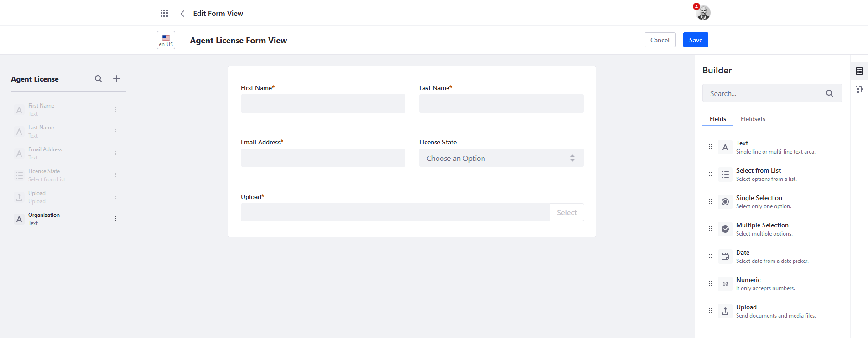This screenshot has width=868, height=338.
Task: Click the search icon in Agent License panel
Action: [x=99, y=79]
